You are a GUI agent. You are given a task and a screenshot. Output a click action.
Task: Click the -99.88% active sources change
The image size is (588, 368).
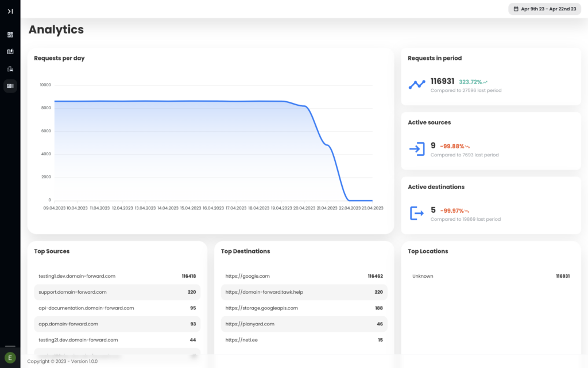click(x=452, y=147)
